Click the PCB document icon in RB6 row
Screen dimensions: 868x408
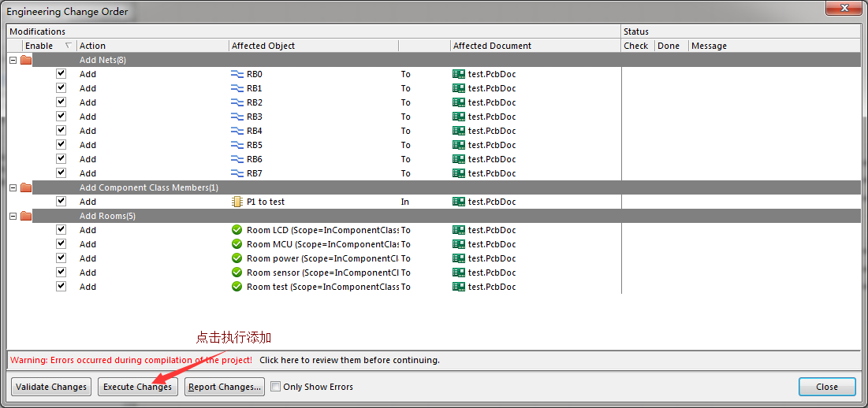[458, 159]
